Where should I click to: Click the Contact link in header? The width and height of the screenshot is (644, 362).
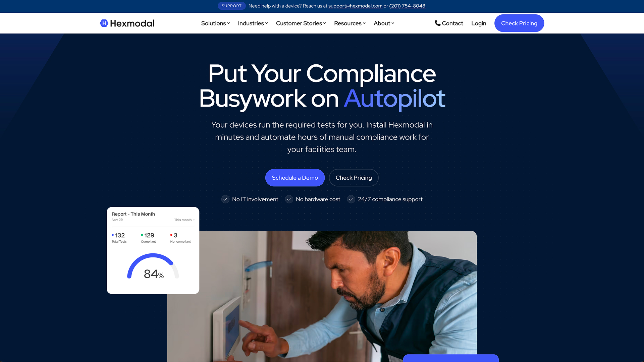[x=449, y=23]
